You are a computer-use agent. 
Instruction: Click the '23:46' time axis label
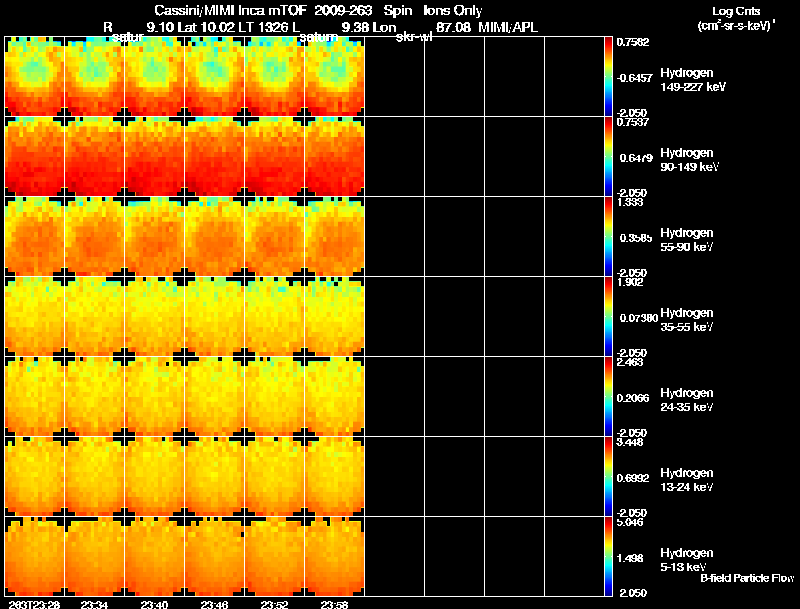tap(214, 604)
